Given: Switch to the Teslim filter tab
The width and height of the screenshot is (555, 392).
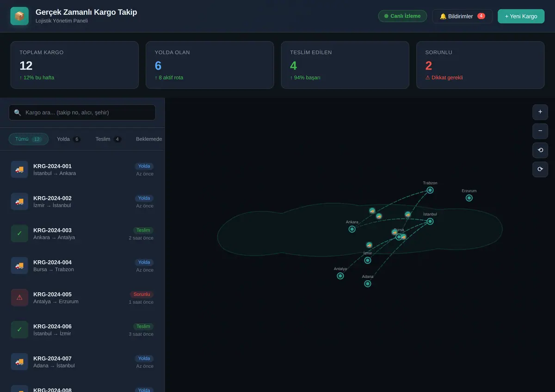Looking at the screenshot, I should click(x=108, y=139).
